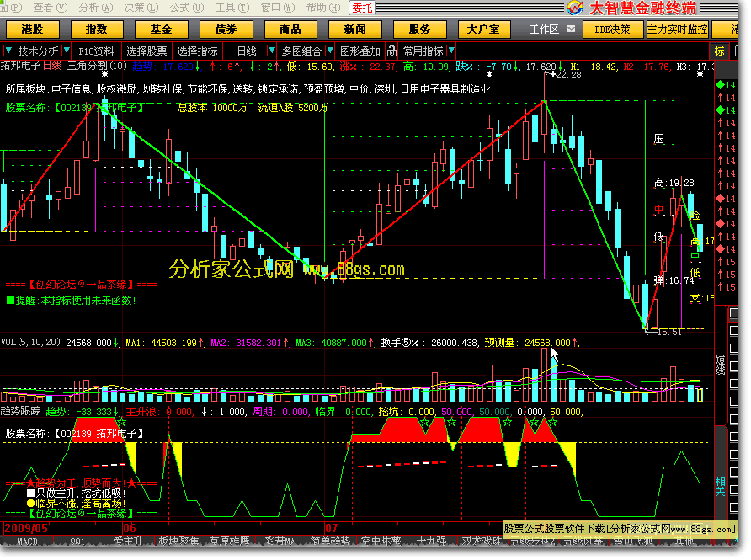Click the VOL(5,10,20) indicator label
The image size is (751, 560).
(x=30, y=343)
